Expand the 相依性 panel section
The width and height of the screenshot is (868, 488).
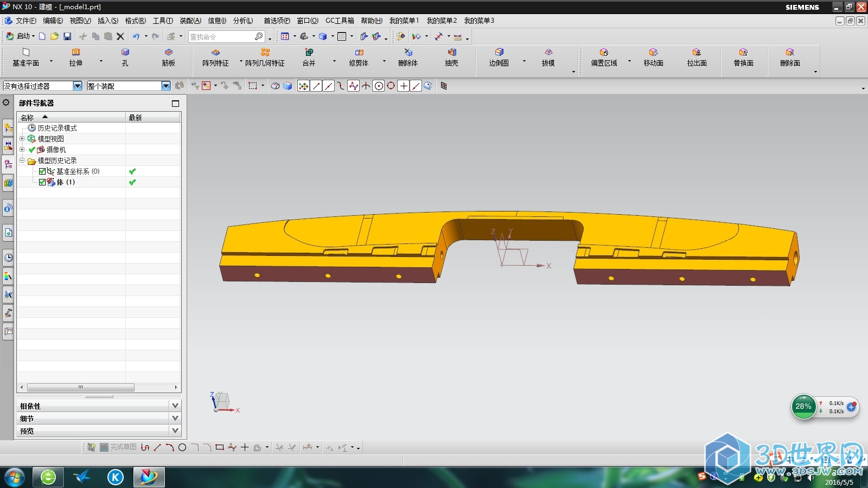tap(175, 406)
